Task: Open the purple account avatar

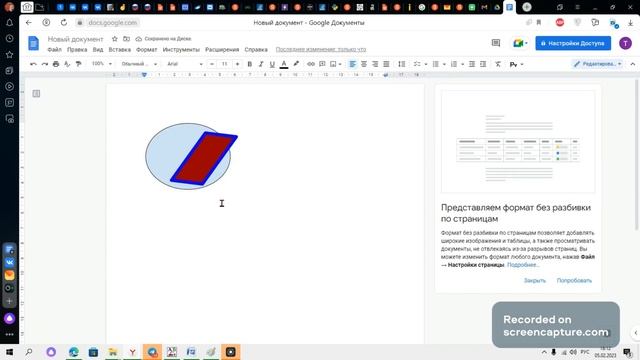Action: (625, 43)
